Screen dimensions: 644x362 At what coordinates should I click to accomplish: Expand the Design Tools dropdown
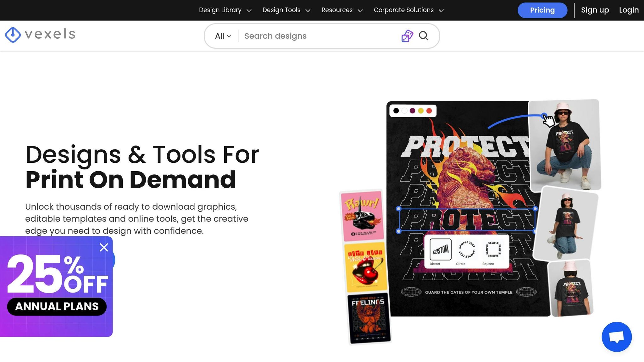(x=286, y=10)
